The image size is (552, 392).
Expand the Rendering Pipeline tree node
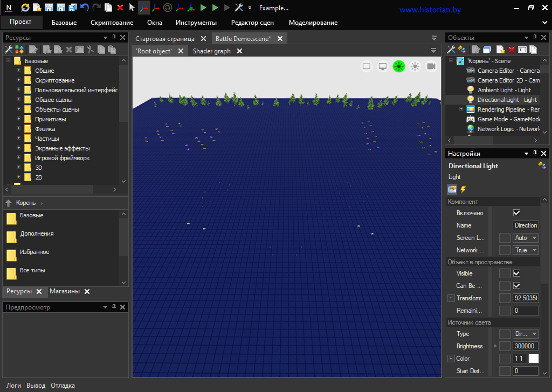(x=461, y=109)
